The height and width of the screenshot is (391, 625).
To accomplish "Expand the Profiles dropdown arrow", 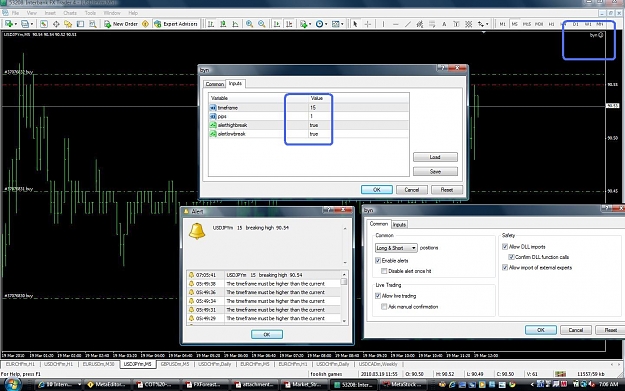I will tap(32, 24).
